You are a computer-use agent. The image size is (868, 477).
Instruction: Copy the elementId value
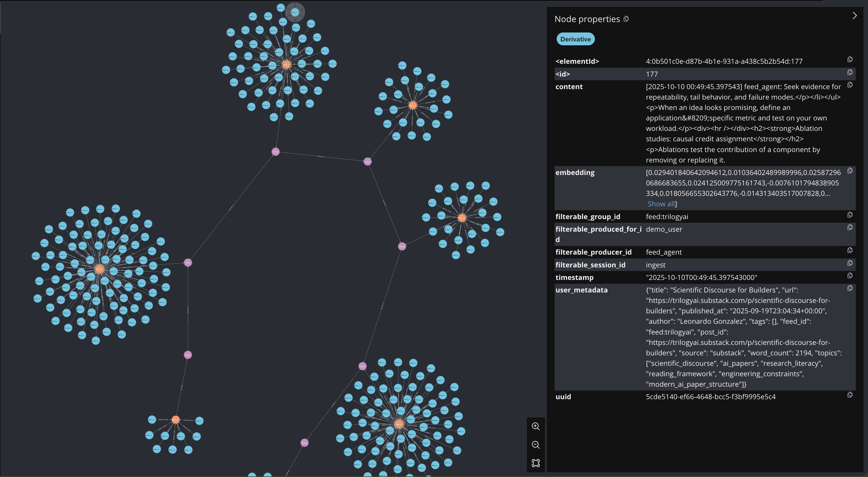849,60
